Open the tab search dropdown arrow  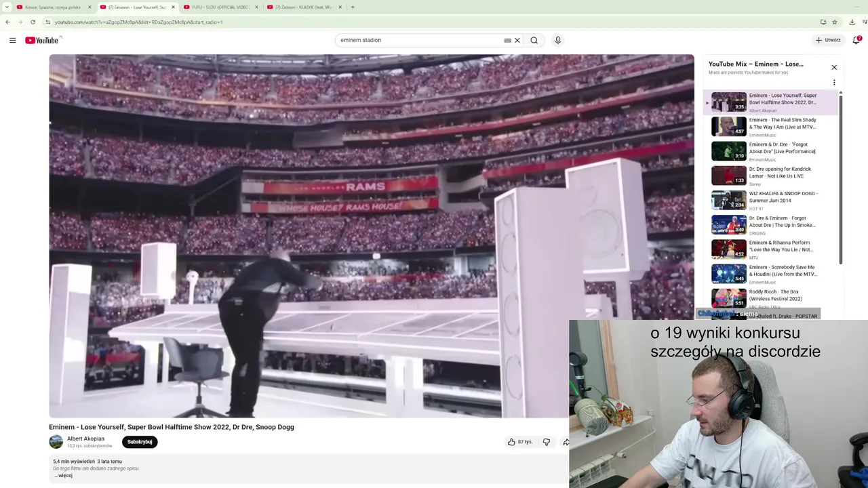coord(7,7)
